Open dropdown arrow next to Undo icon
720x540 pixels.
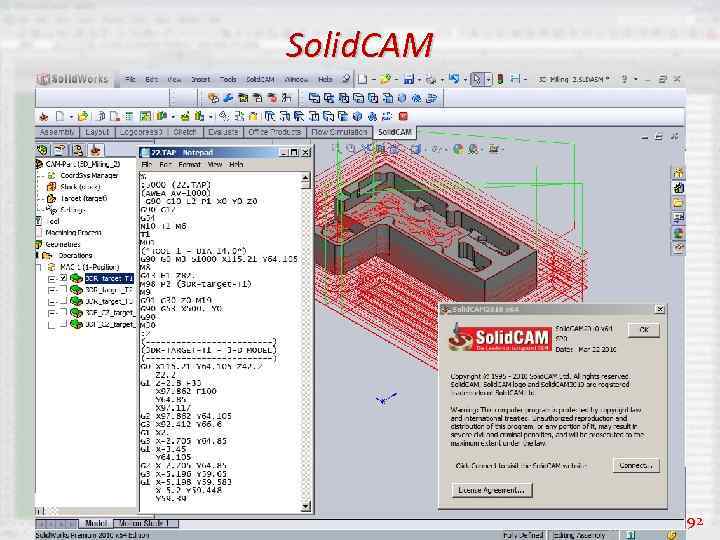point(465,80)
